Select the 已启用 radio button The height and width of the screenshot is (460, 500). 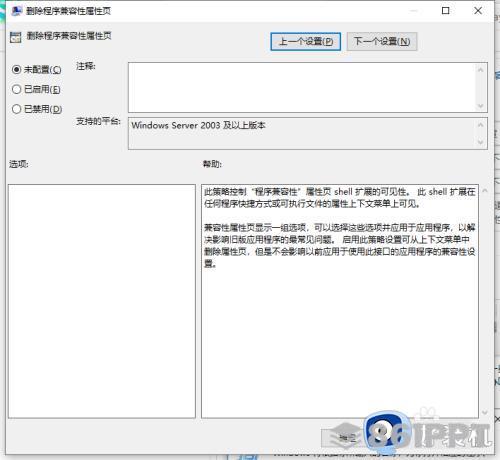coord(16,89)
